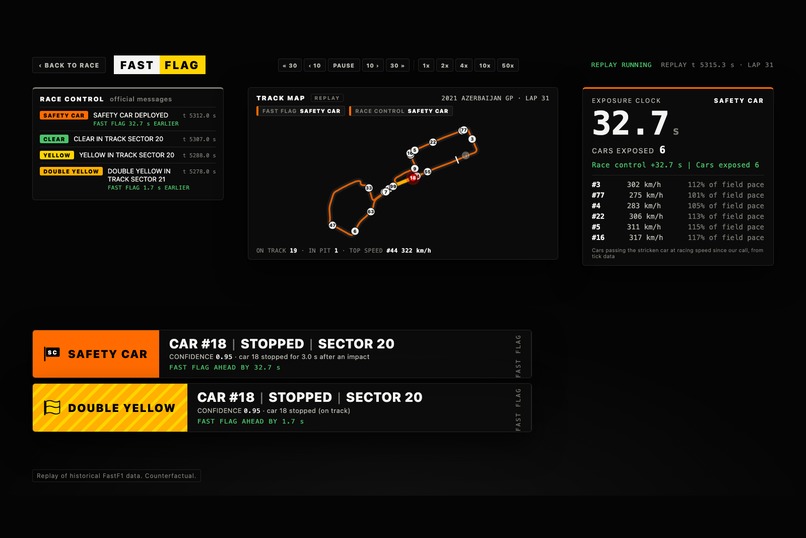Click the green CLEAR badge
The height and width of the screenshot is (538, 806).
(54, 139)
